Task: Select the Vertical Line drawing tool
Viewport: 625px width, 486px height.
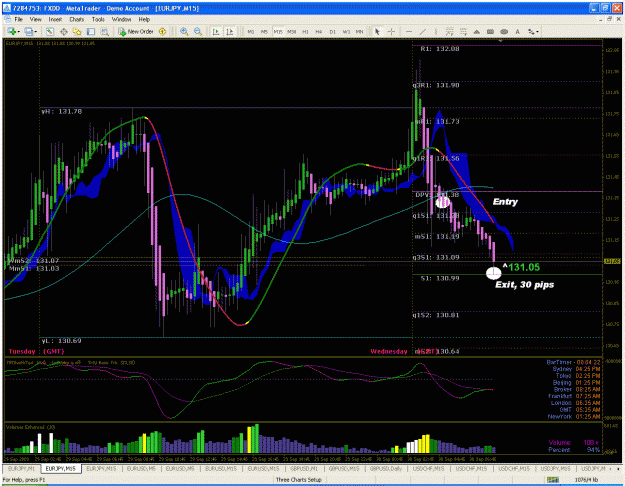Action: coord(436,31)
